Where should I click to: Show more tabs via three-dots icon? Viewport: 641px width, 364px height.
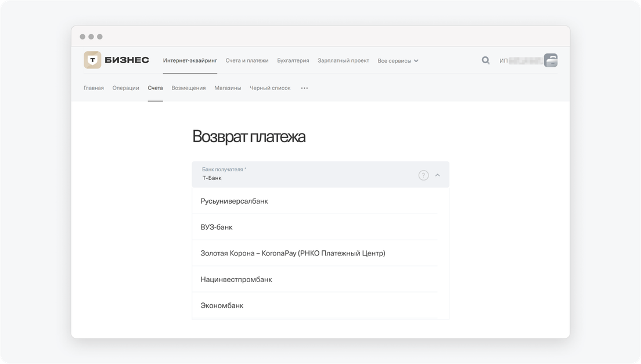(x=305, y=88)
